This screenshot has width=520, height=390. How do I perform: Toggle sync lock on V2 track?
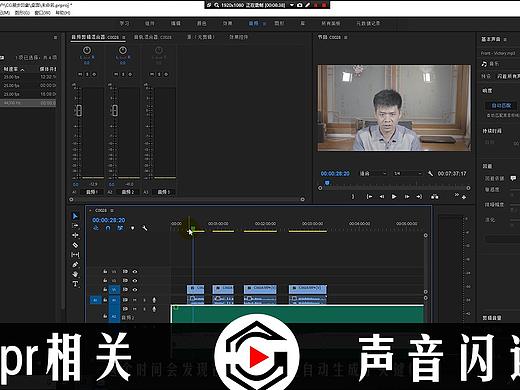tap(125, 281)
